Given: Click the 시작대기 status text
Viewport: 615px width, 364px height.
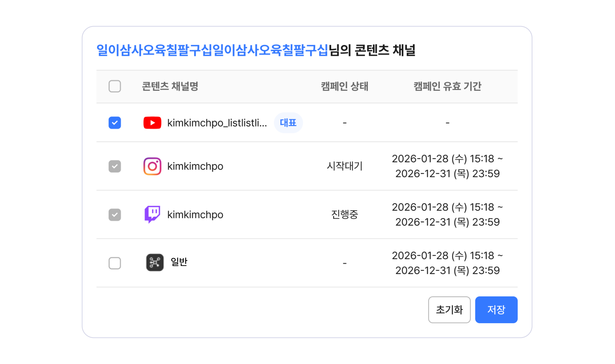Looking at the screenshot, I should [344, 166].
